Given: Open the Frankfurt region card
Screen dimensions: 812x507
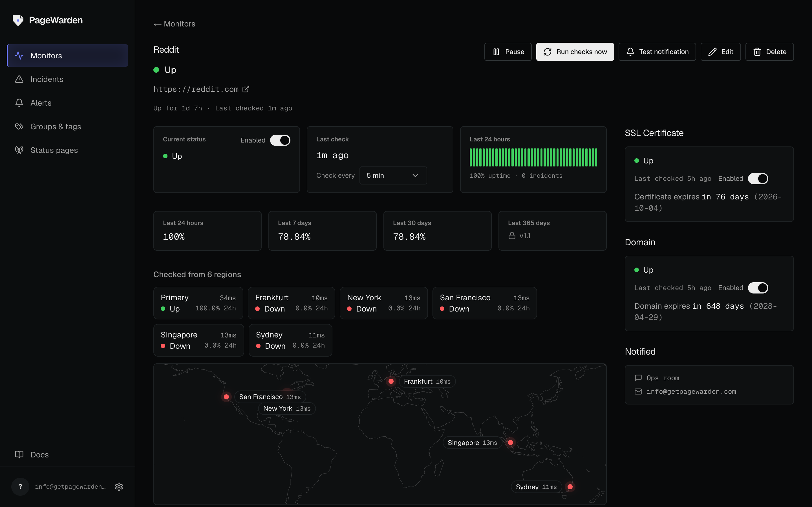Looking at the screenshot, I should point(291,303).
